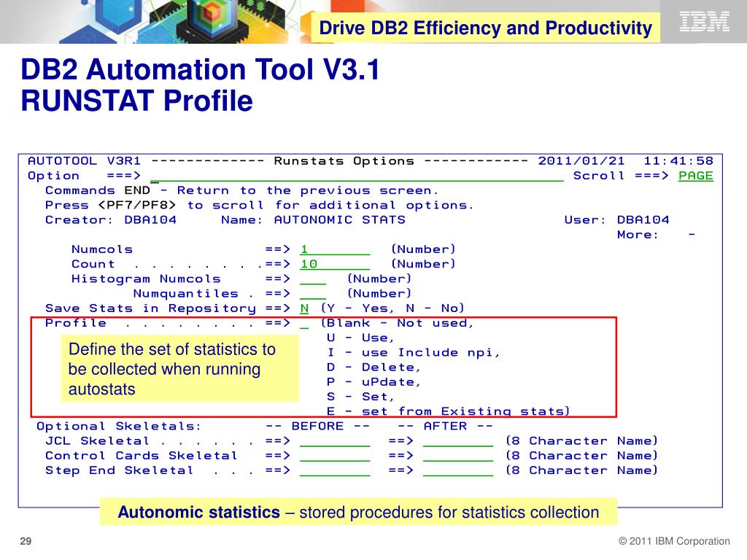Screen dimensions: 747x560
Task: Click the Count field showing 10
Action: [335, 264]
